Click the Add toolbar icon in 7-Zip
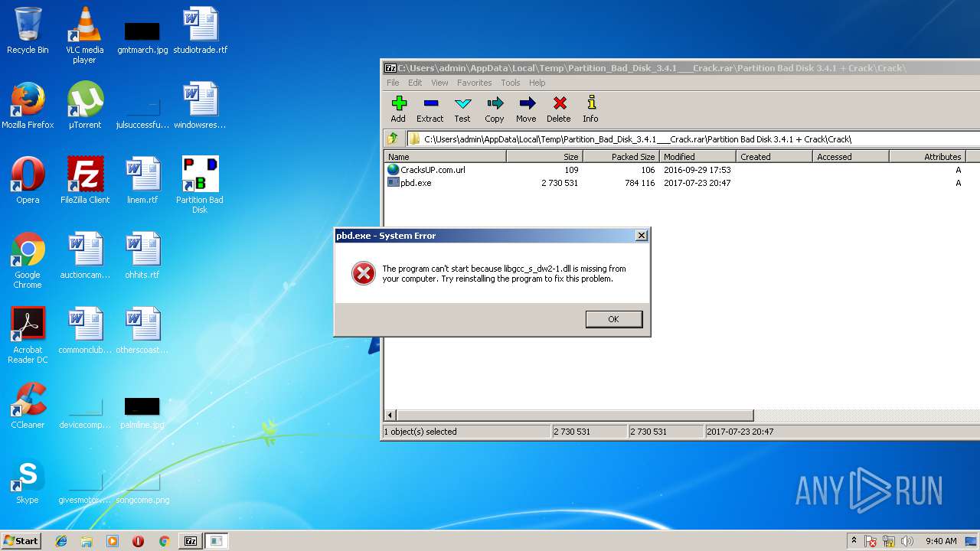980x551 pixels. coord(398,108)
